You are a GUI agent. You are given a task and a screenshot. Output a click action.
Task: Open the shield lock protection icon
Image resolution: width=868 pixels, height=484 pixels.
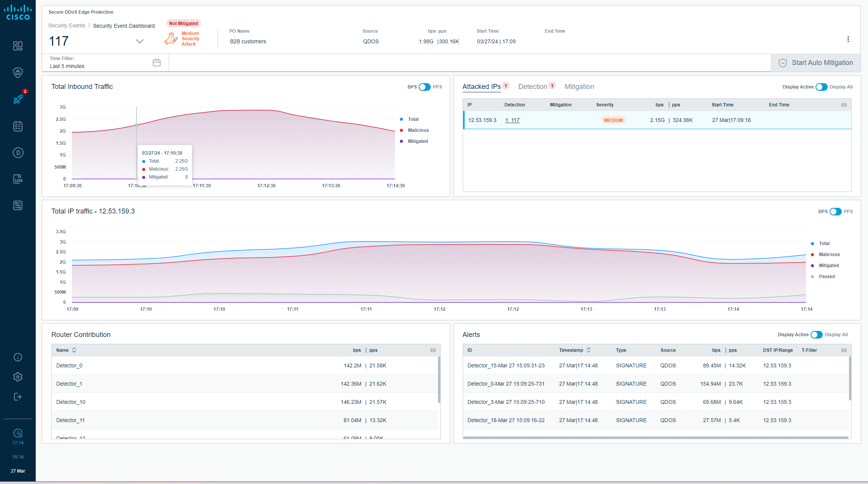(x=18, y=73)
